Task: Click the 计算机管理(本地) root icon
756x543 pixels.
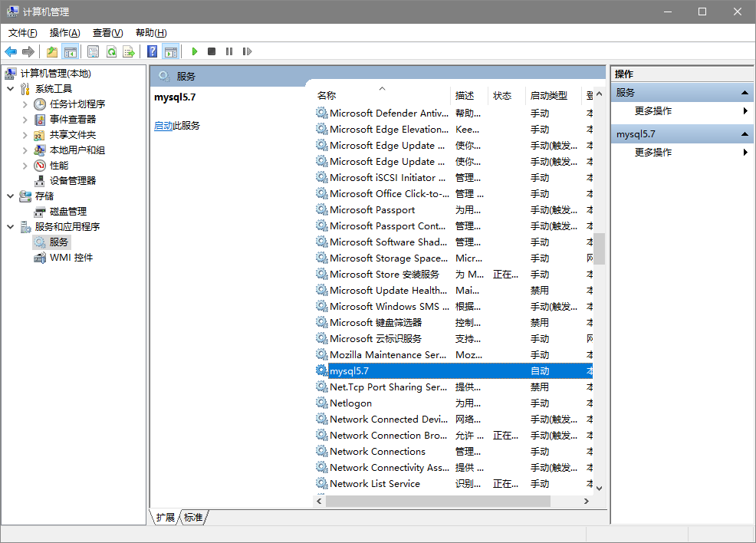Action: click(x=11, y=74)
